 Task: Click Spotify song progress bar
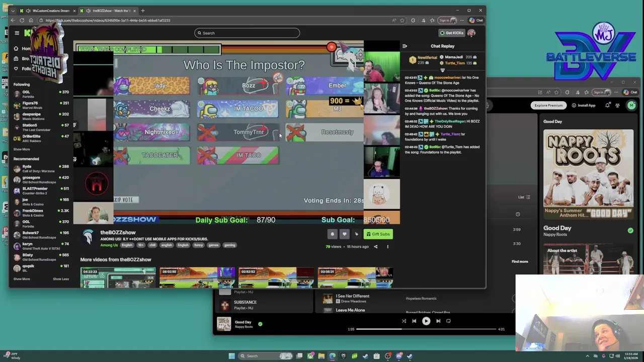click(427, 329)
